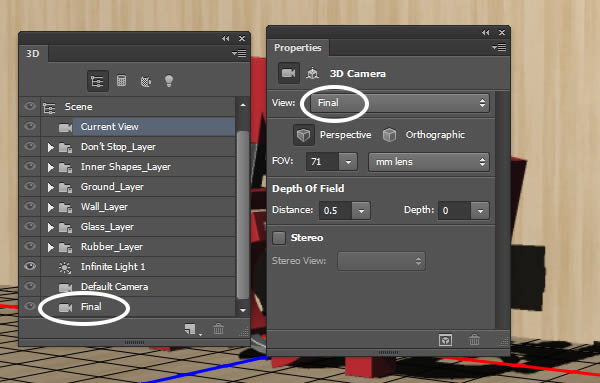This screenshot has width=600, height=383.
Task: Open the mm lens units dropdown
Action: (429, 162)
